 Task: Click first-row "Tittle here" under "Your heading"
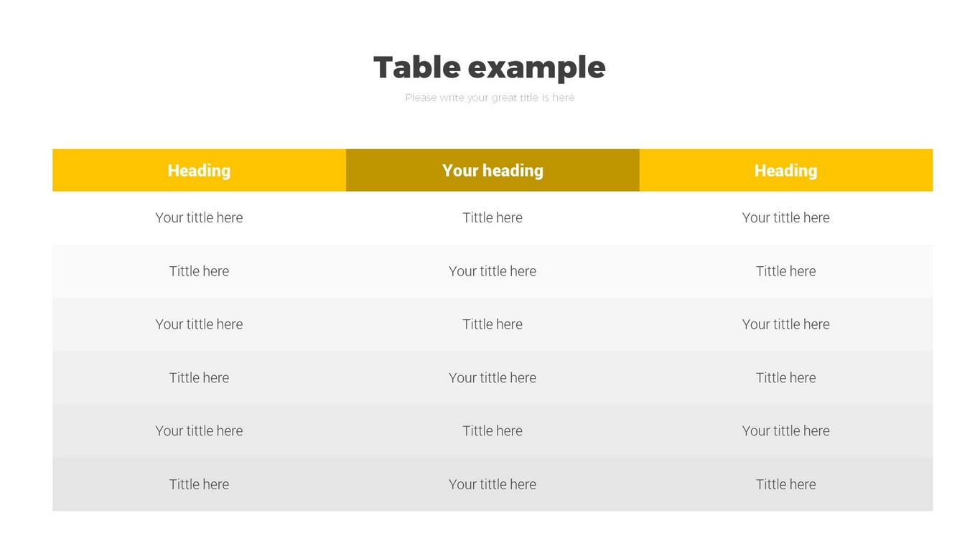click(493, 217)
